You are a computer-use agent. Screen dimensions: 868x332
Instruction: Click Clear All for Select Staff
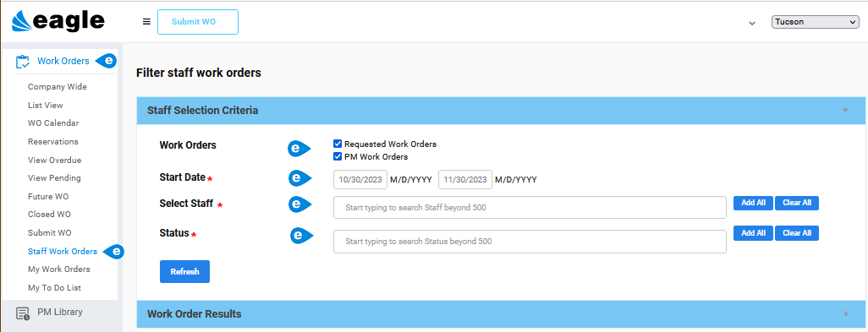pos(797,203)
